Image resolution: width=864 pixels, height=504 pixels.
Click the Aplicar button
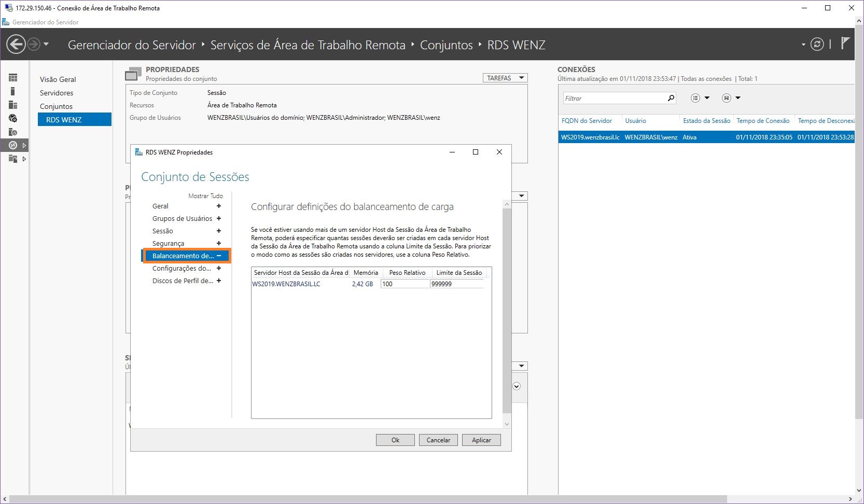481,440
